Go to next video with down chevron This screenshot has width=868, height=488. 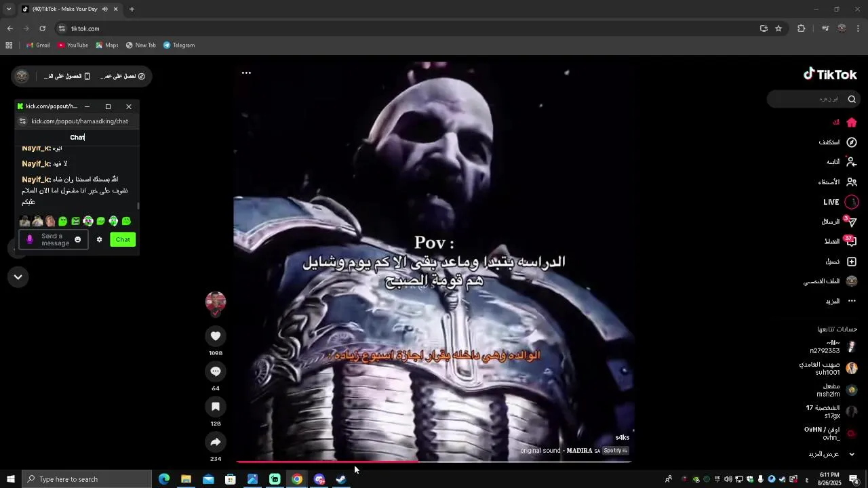18,277
